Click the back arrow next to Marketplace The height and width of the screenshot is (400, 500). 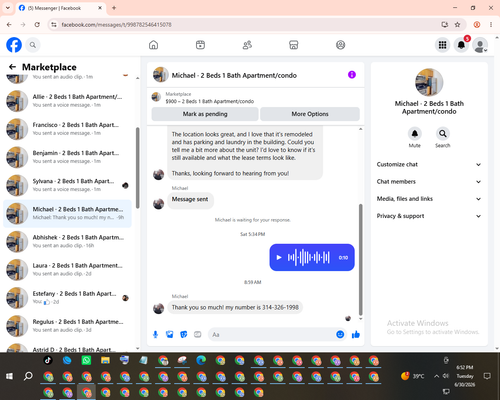tap(12, 67)
